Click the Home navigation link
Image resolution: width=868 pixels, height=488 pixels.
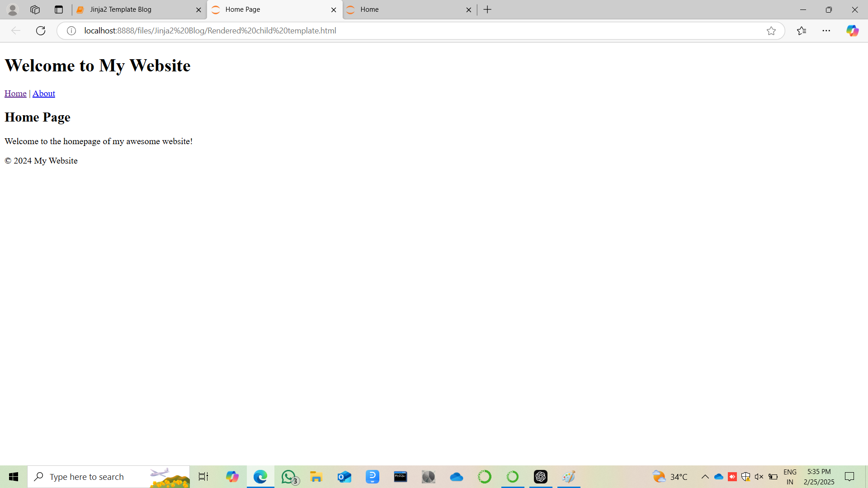click(15, 94)
